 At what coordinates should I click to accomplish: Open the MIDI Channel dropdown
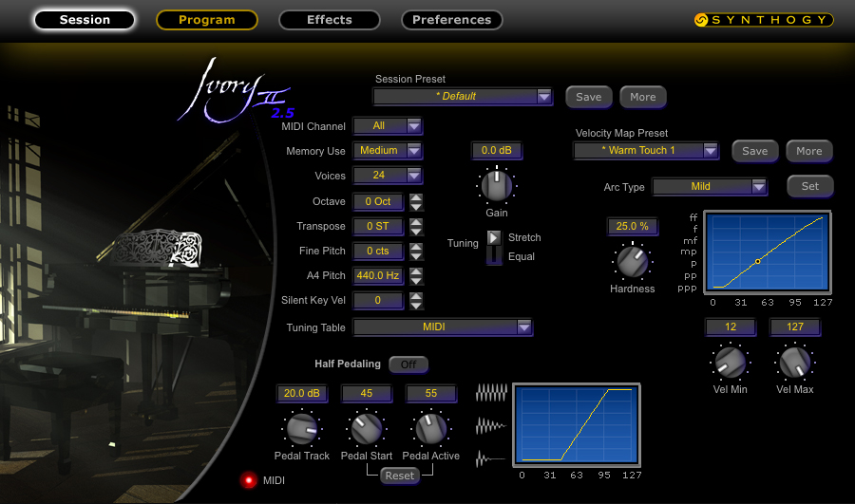(x=388, y=126)
